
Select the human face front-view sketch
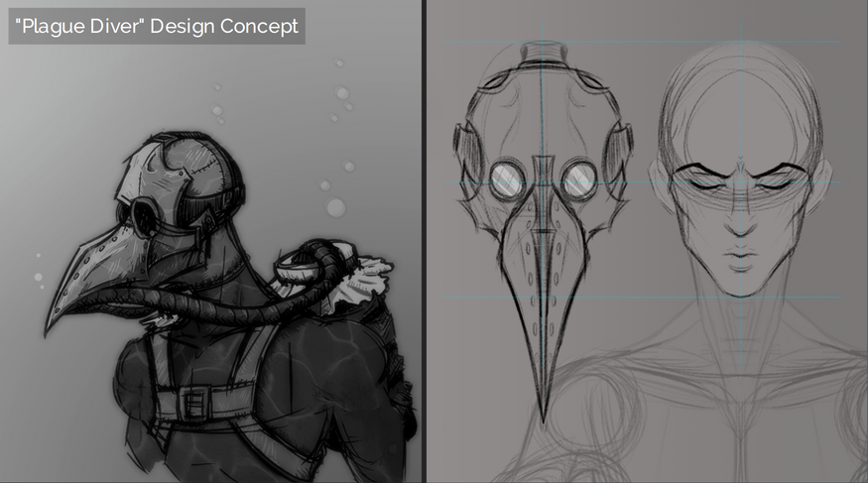741,172
